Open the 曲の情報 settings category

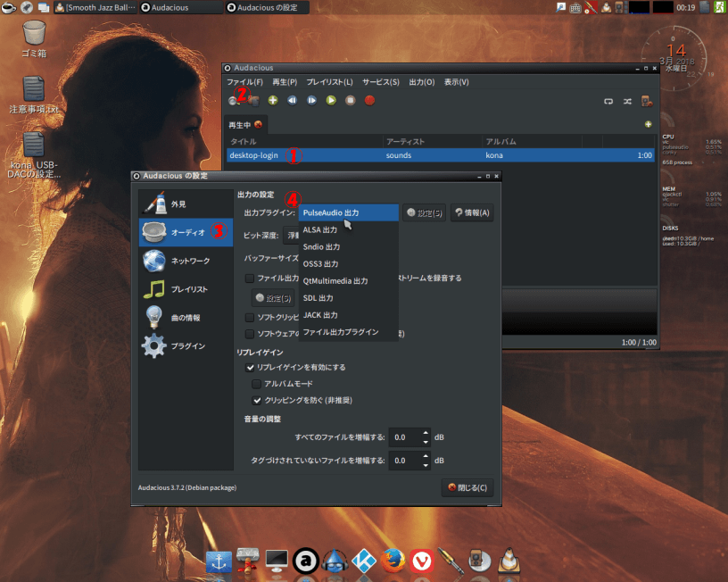(186, 317)
